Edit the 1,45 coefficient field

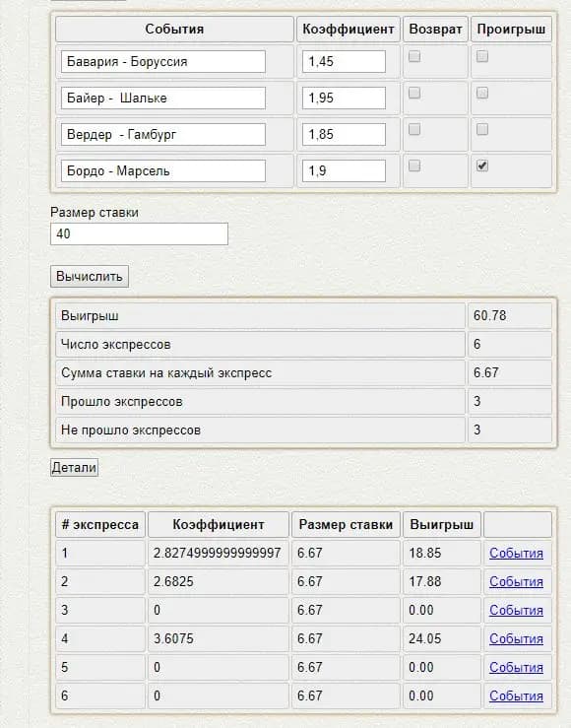pos(344,62)
